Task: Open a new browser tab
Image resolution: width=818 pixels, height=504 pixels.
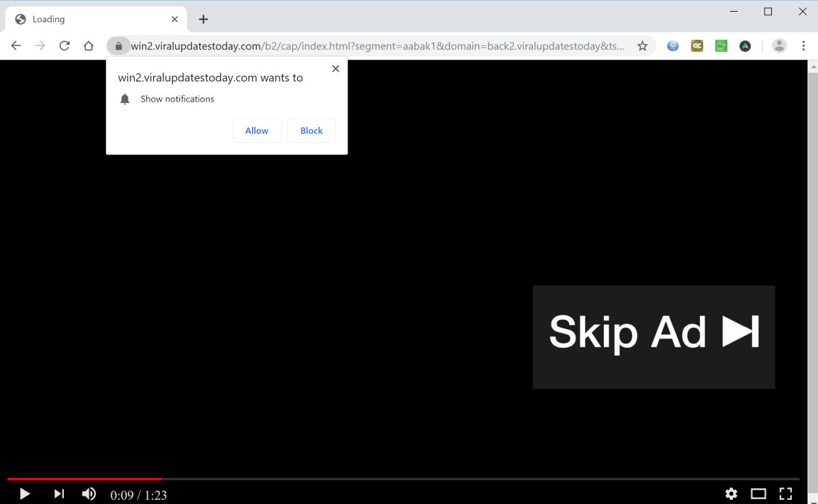Action: 203,19
